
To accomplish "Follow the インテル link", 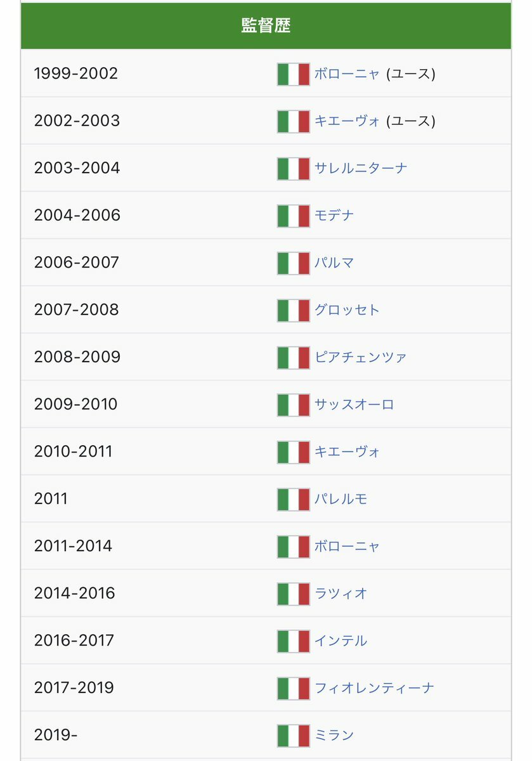I will coord(341,641).
